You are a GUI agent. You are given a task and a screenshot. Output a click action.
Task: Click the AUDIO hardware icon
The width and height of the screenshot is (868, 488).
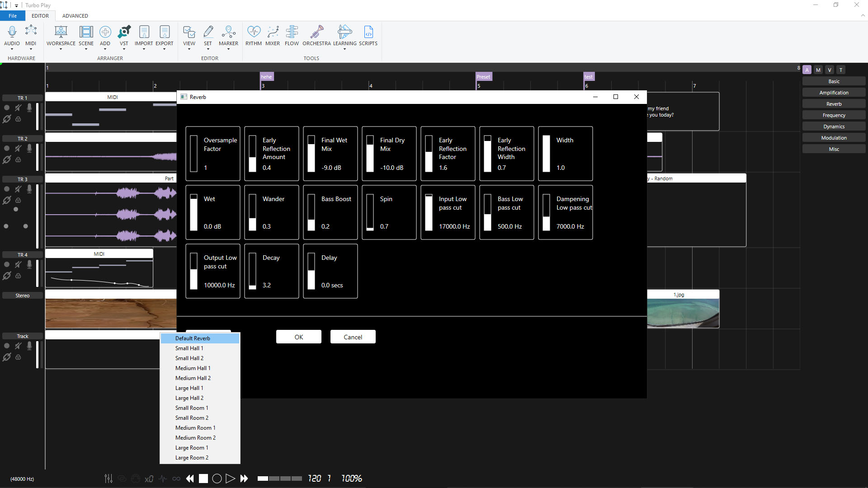click(12, 36)
